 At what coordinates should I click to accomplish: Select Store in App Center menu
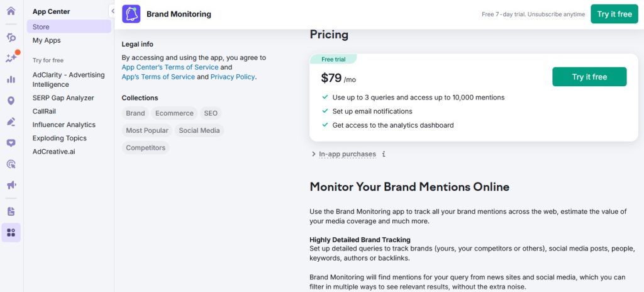(69, 26)
